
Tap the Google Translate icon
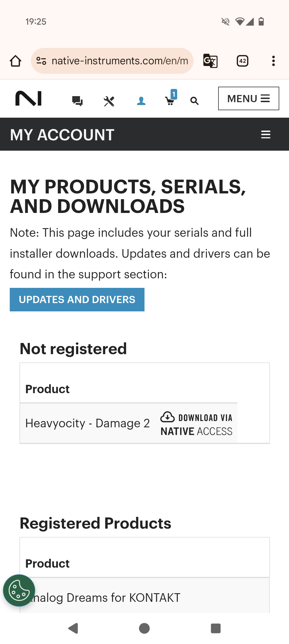(x=210, y=61)
